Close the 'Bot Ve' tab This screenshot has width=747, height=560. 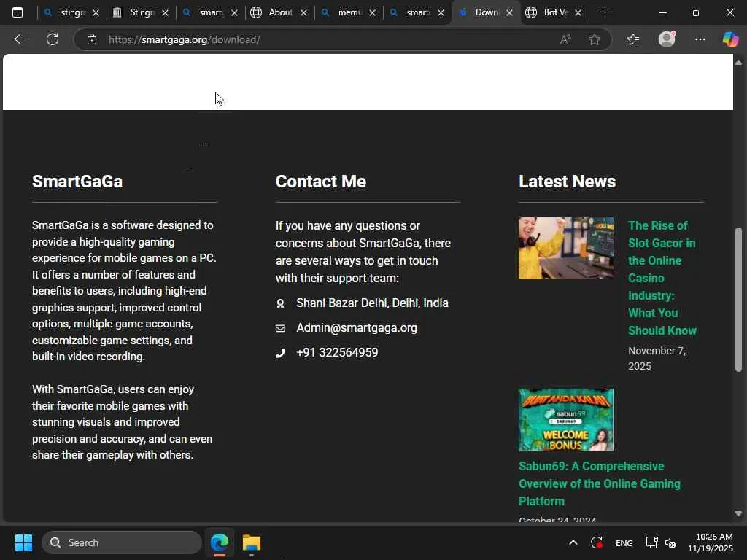578,13
